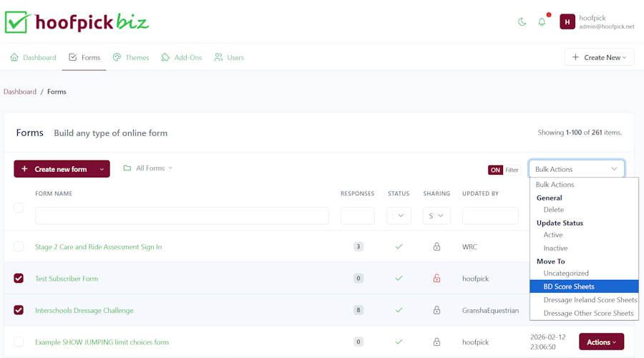Click the Dashboard home icon

[14, 57]
